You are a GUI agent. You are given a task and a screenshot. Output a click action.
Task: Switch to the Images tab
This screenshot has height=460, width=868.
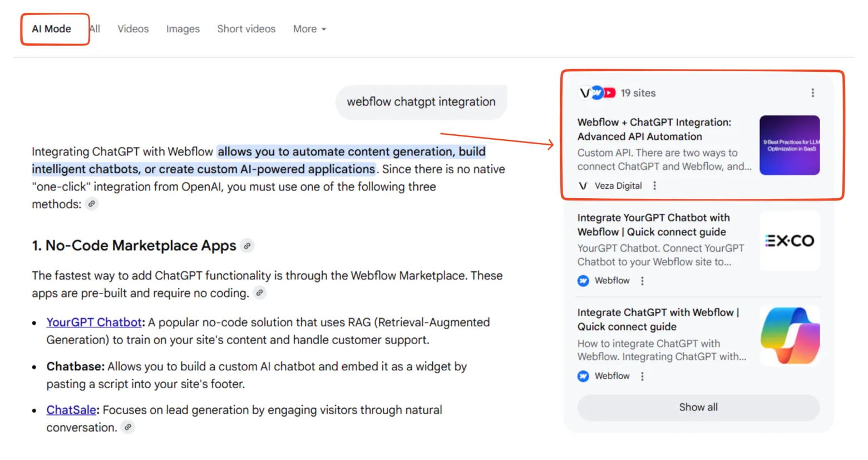[183, 29]
